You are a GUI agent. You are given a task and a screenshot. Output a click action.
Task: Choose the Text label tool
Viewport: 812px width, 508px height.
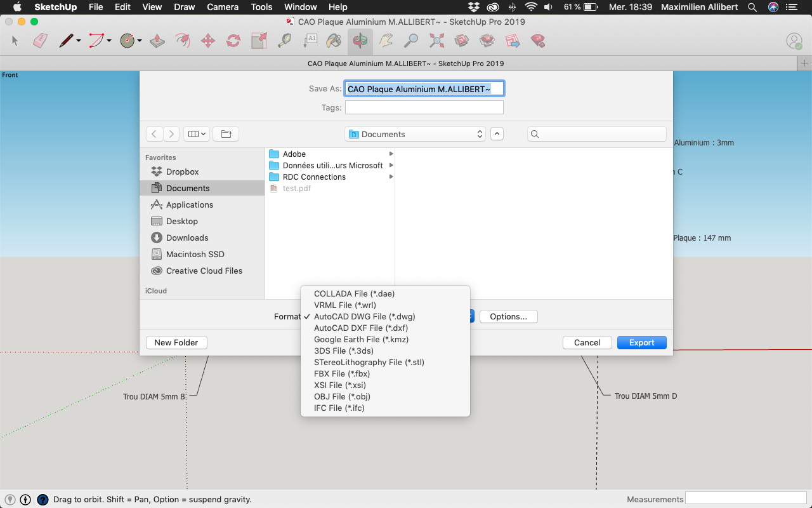[310, 41]
